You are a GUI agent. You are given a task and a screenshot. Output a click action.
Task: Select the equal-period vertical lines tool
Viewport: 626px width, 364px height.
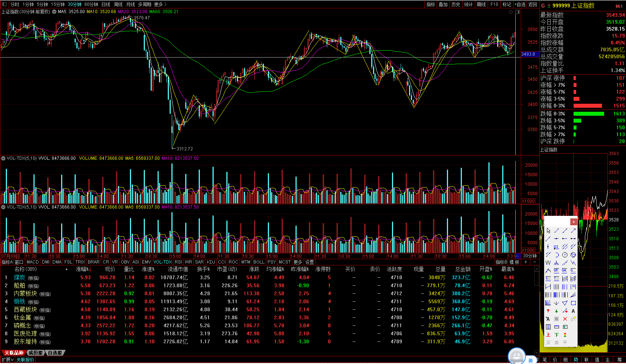coord(556,286)
